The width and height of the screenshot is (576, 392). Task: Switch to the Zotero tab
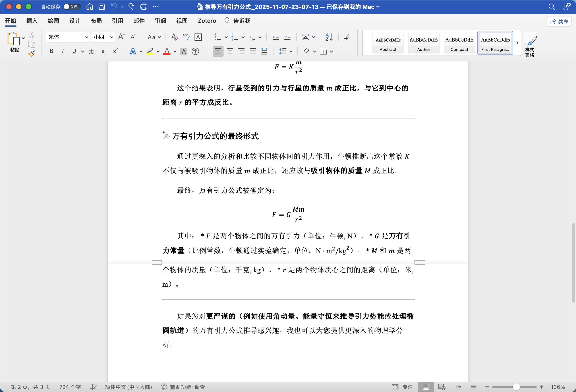point(207,21)
